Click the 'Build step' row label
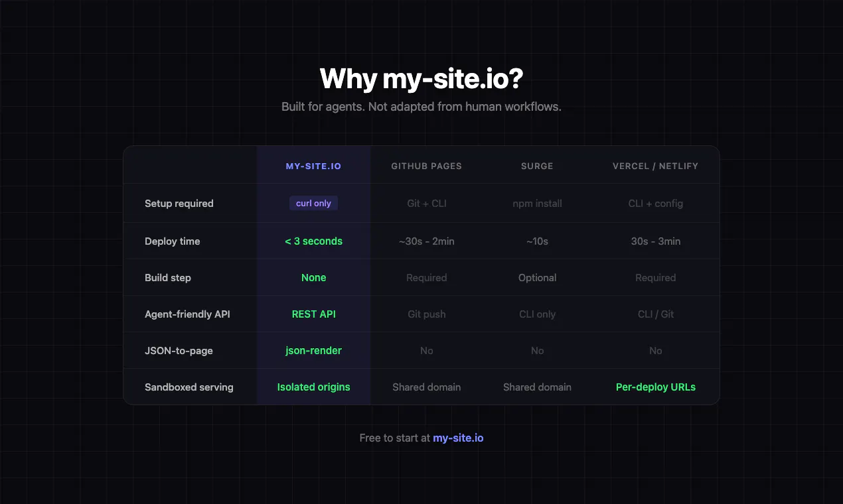The image size is (843, 504). [x=168, y=278]
